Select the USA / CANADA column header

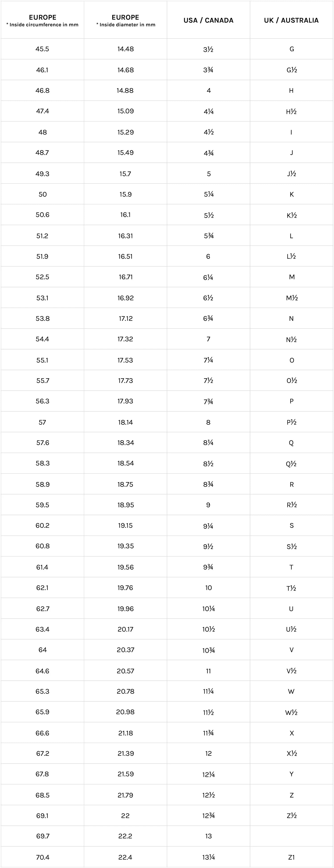pos(208,20)
